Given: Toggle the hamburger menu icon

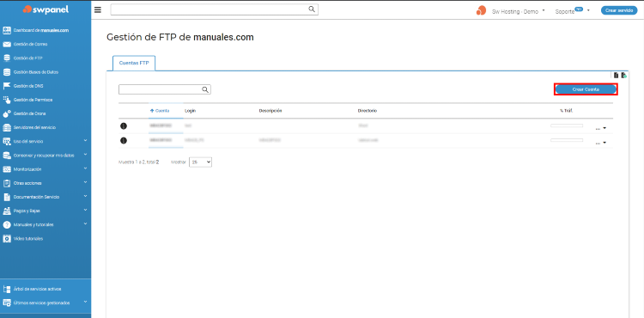Looking at the screenshot, I should click(98, 9).
